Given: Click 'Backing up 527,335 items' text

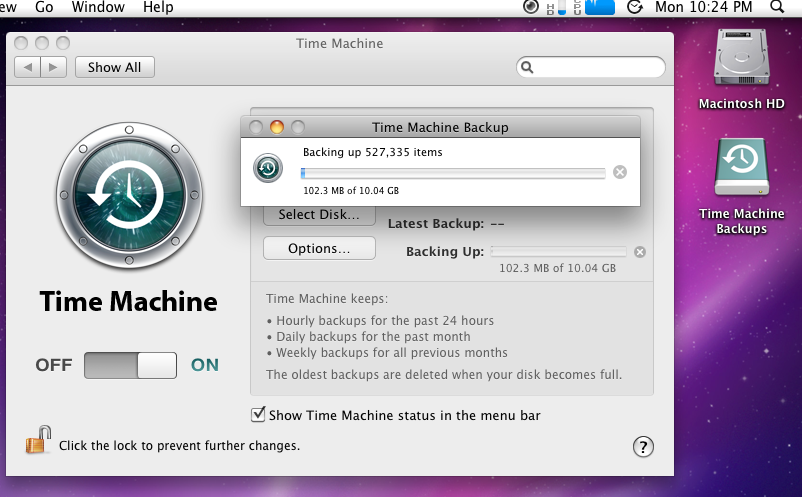Looking at the screenshot, I should [372, 152].
